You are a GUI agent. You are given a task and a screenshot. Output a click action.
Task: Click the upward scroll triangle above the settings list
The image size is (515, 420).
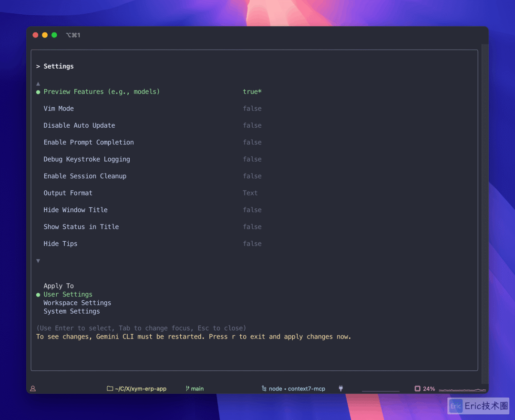pos(38,83)
